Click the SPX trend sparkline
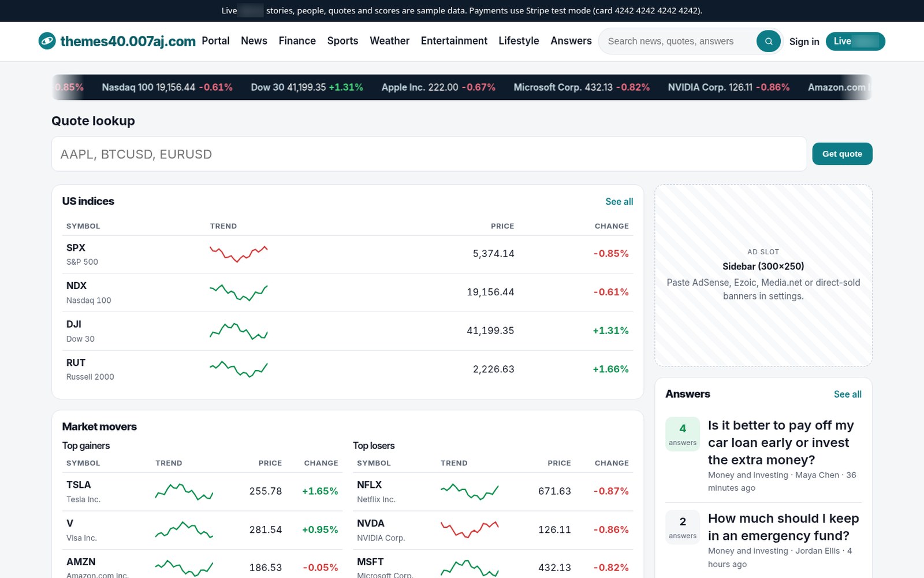The image size is (924, 578). (x=239, y=254)
